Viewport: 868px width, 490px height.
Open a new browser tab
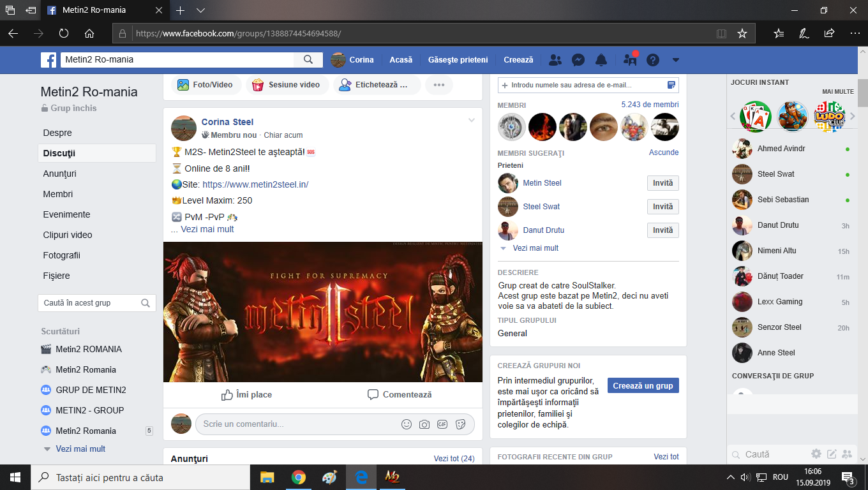(x=181, y=10)
